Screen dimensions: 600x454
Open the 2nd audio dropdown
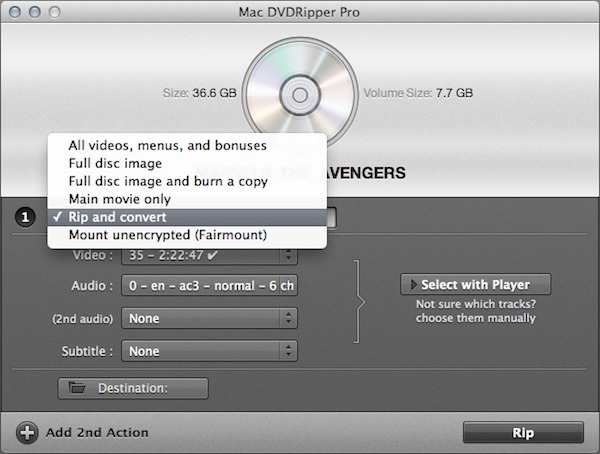coord(209,318)
